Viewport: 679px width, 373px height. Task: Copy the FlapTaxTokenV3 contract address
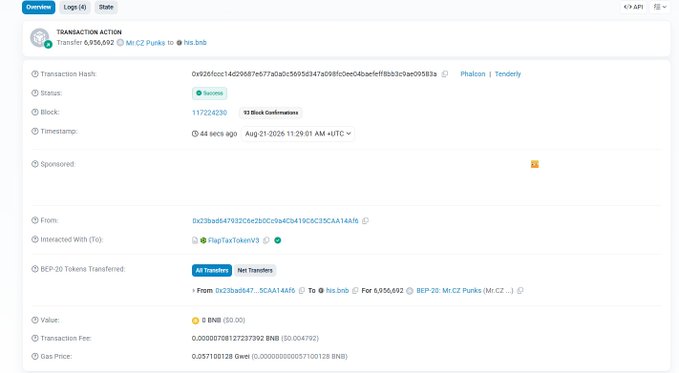pos(266,240)
